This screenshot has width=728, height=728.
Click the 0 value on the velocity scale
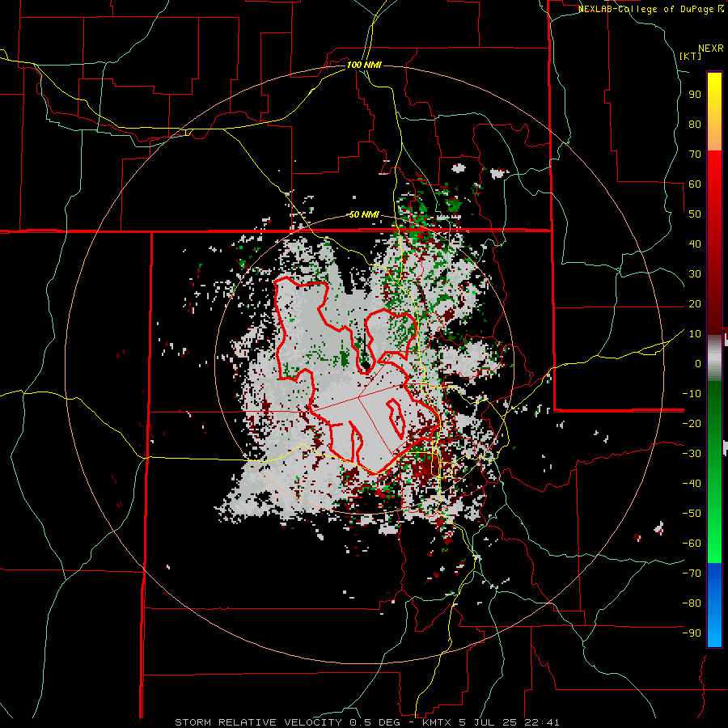pyautogui.click(x=698, y=363)
